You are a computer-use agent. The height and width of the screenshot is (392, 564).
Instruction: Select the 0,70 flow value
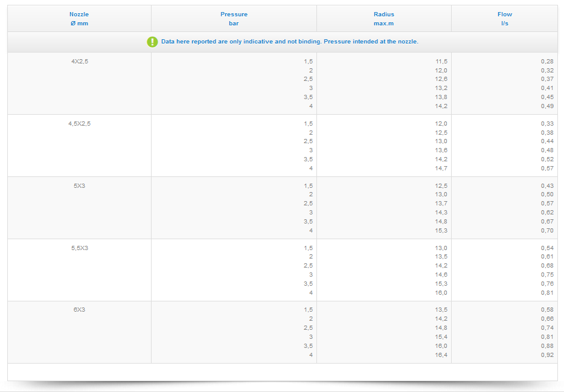tap(547, 231)
